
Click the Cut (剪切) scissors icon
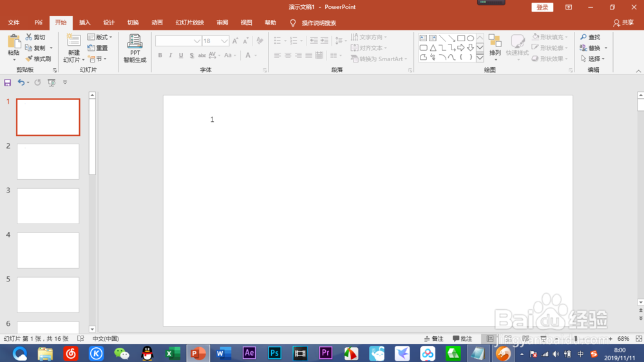point(29,37)
